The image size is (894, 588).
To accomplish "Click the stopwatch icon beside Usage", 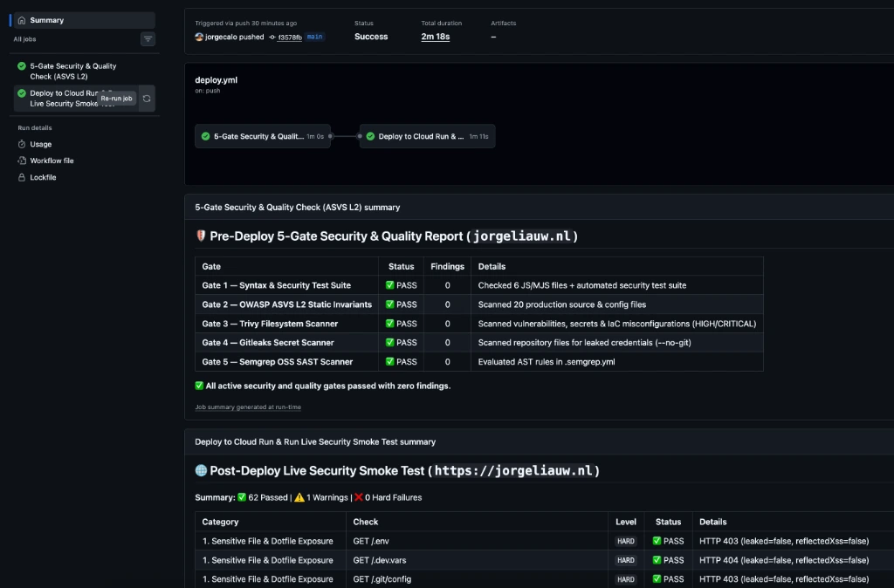I will coord(22,144).
